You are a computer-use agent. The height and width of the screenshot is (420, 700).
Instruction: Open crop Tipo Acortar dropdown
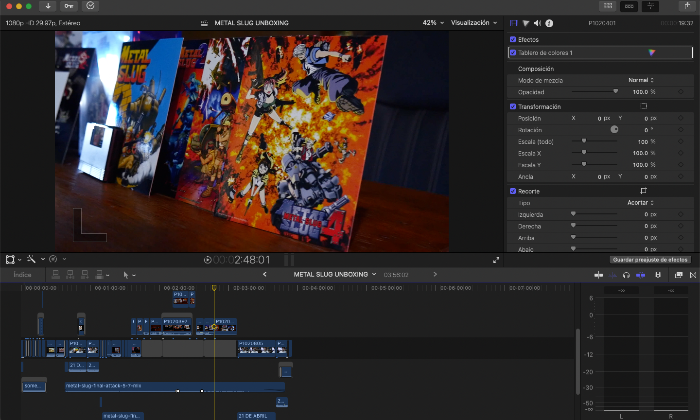click(640, 203)
